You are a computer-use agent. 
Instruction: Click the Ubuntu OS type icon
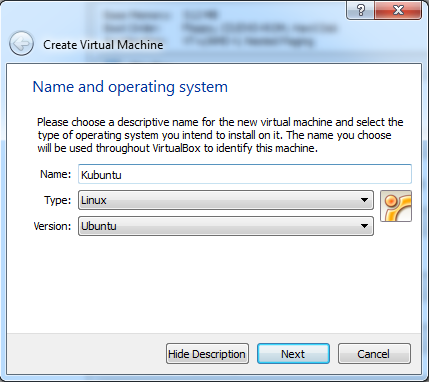(x=396, y=206)
